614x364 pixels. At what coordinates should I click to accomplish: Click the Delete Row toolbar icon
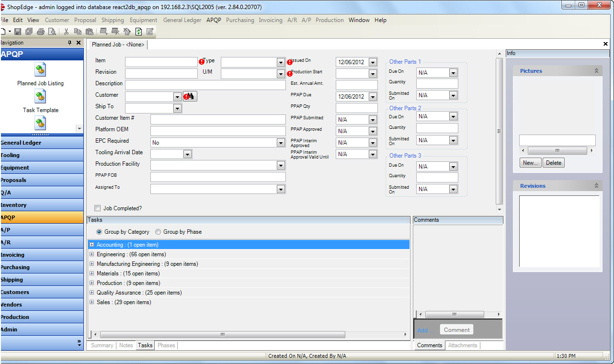115,32
